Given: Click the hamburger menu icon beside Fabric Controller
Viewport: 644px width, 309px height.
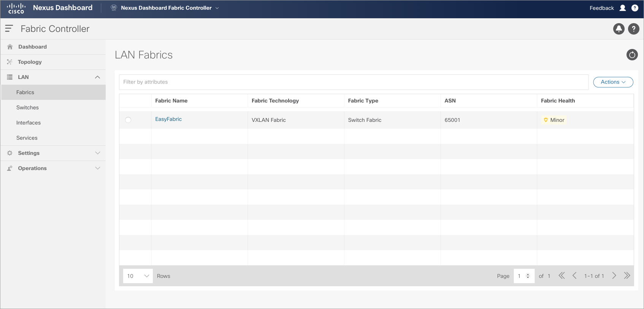Looking at the screenshot, I should coord(9,28).
